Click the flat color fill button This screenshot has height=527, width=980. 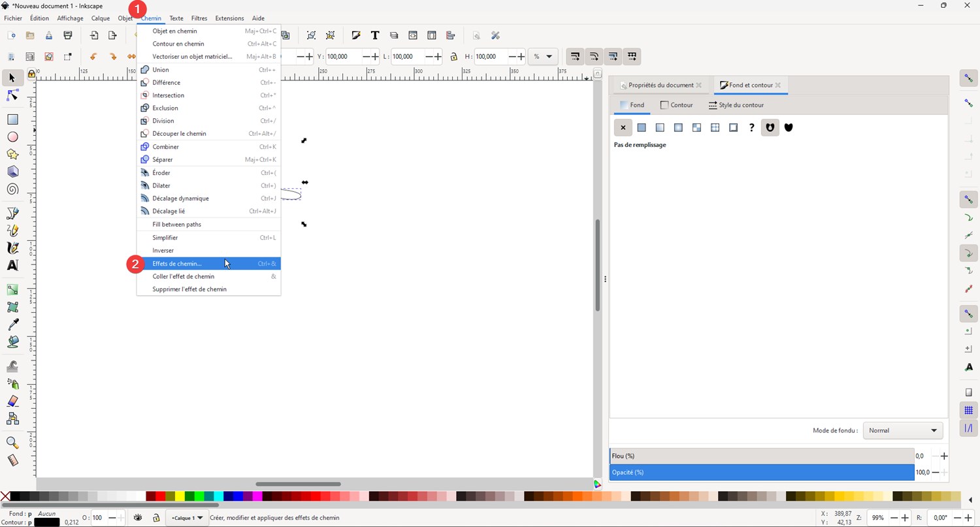click(642, 127)
